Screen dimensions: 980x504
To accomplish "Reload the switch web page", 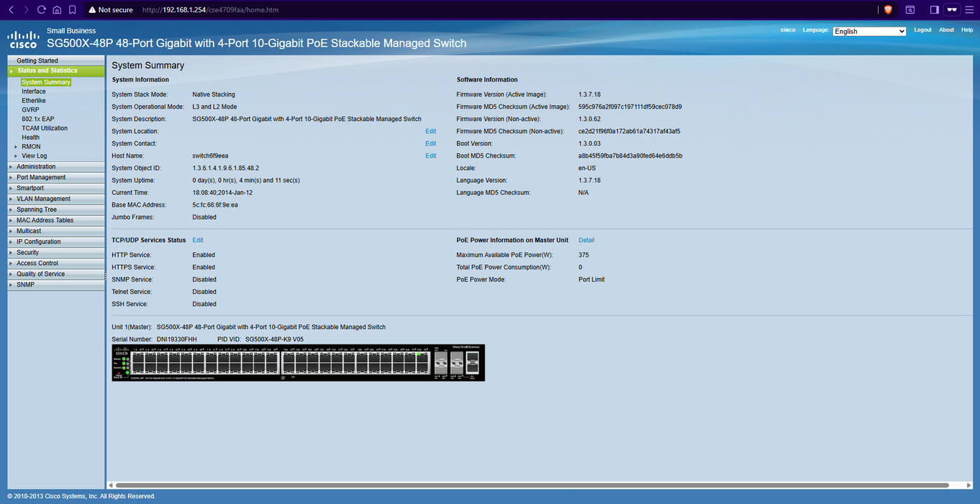I will [x=42, y=10].
